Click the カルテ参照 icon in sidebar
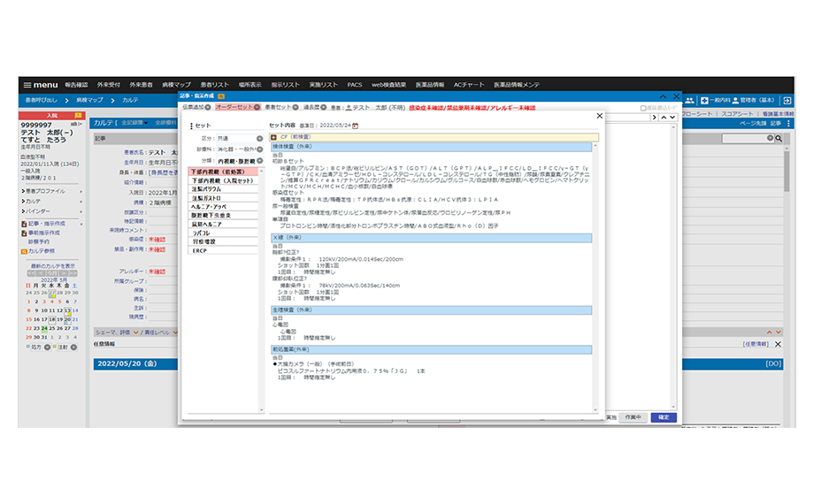 [x=23, y=251]
